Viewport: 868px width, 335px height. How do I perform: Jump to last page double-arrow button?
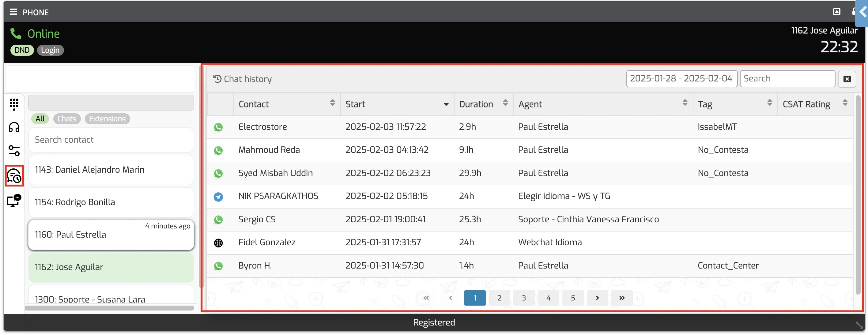point(622,298)
